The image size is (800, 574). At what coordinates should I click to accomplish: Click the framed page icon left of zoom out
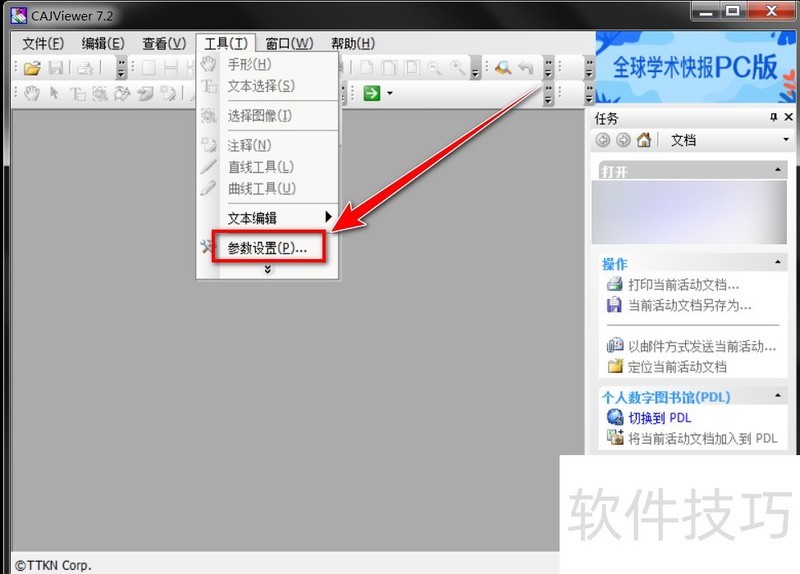coord(412,68)
